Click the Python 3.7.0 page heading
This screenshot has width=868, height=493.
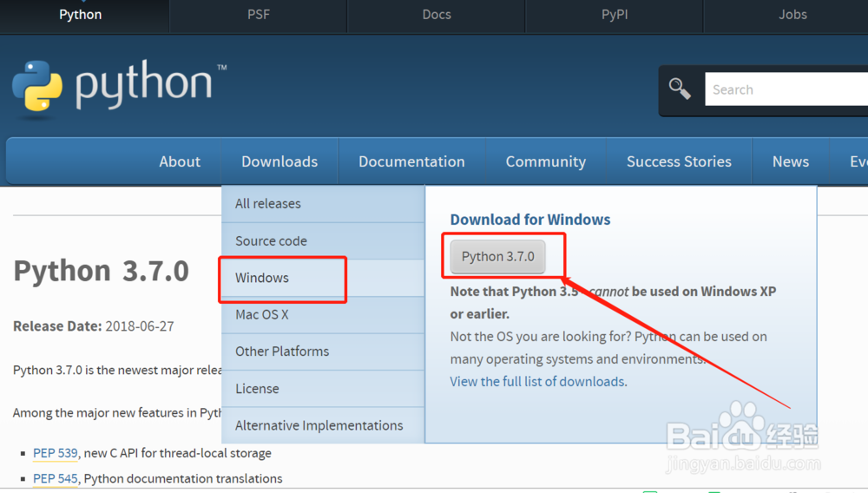[x=102, y=271]
